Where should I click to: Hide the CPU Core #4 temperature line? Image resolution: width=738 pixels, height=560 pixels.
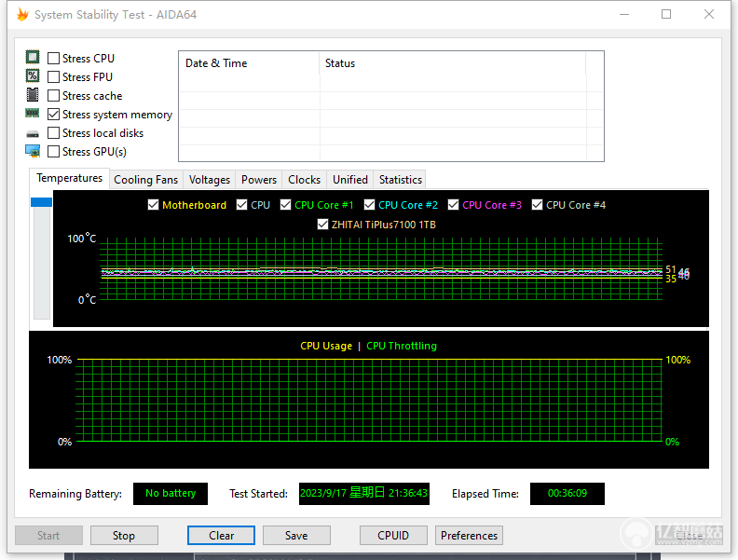[x=537, y=205]
